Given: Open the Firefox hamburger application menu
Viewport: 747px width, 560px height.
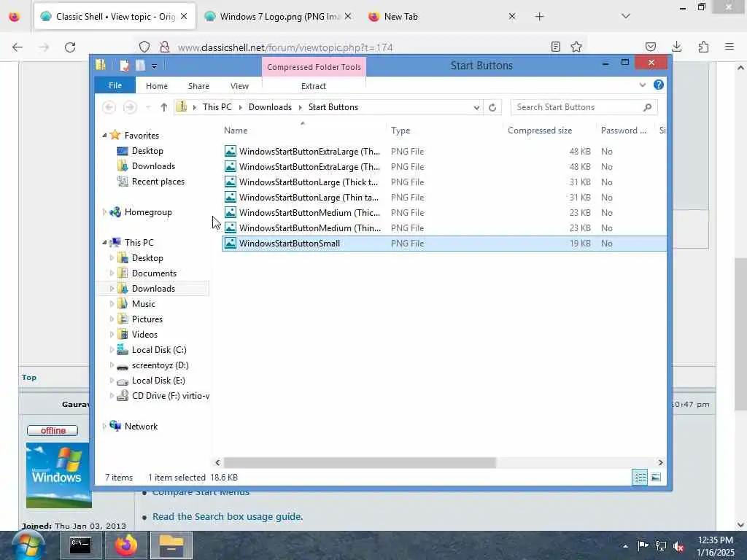Looking at the screenshot, I should tap(729, 47).
